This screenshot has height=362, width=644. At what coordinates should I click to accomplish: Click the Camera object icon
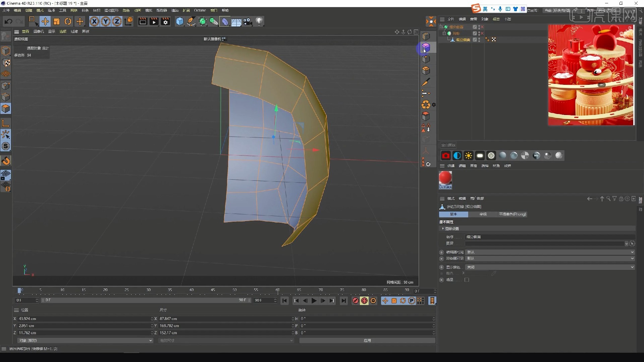(248, 22)
